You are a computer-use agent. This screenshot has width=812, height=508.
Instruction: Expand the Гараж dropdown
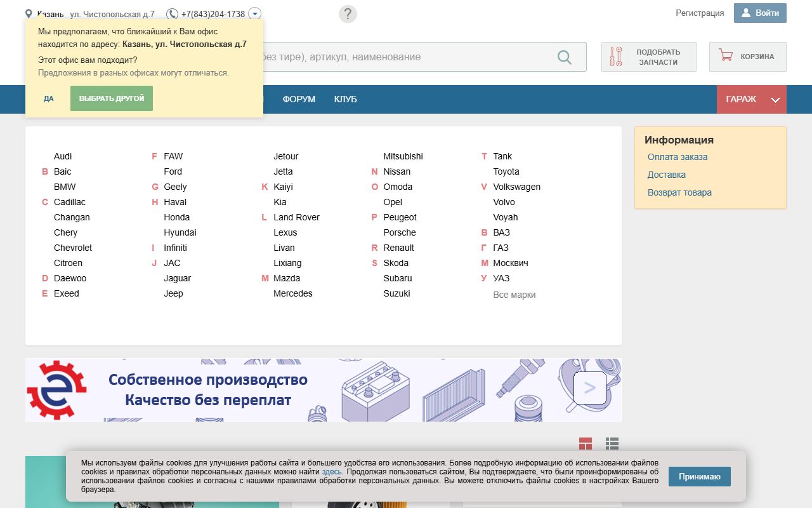coord(752,99)
